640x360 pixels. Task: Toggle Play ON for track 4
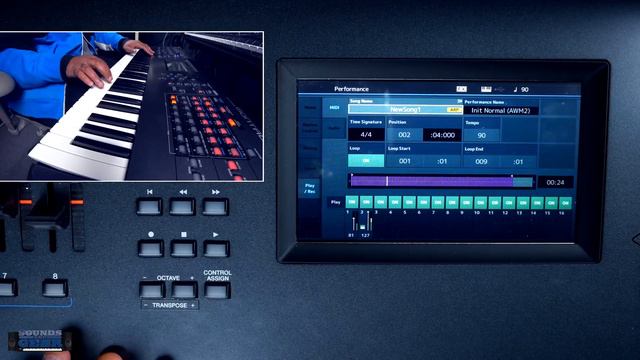coord(395,202)
